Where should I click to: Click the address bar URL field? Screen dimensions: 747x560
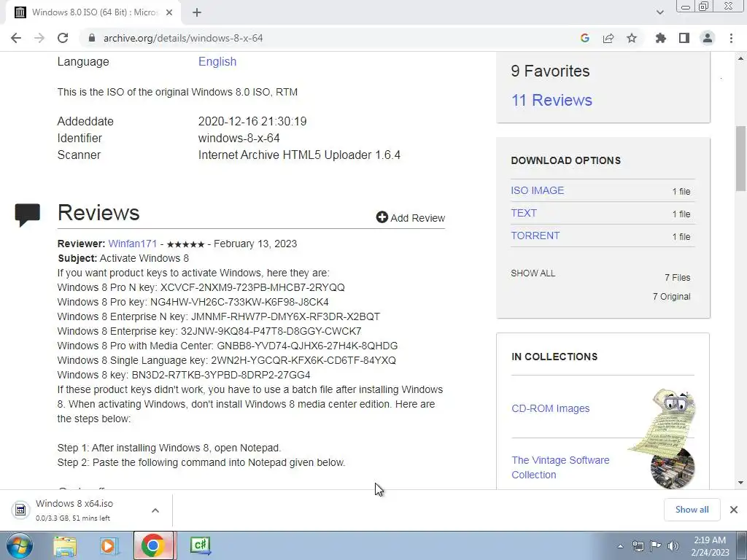click(329, 38)
